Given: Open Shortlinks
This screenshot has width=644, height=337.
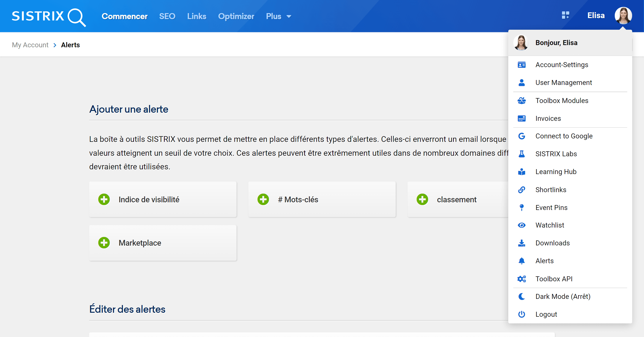Looking at the screenshot, I should 570,190.
